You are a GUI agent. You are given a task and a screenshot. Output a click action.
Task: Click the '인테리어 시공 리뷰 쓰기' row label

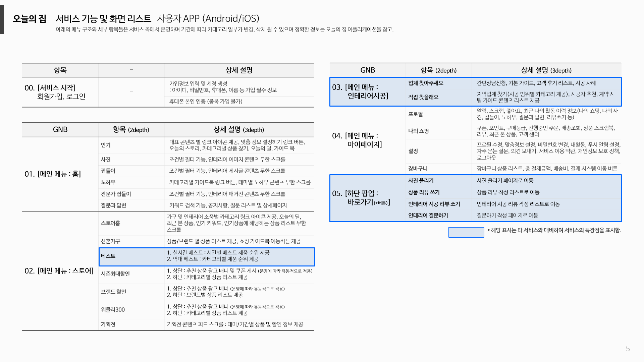click(434, 204)
